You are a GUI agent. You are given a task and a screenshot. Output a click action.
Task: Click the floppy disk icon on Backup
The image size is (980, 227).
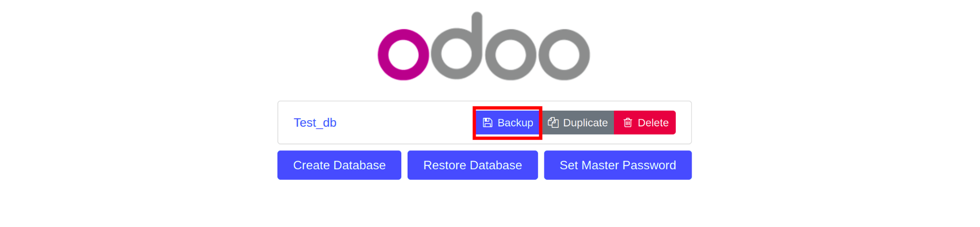pyautogui.click(x=487, y=123)
